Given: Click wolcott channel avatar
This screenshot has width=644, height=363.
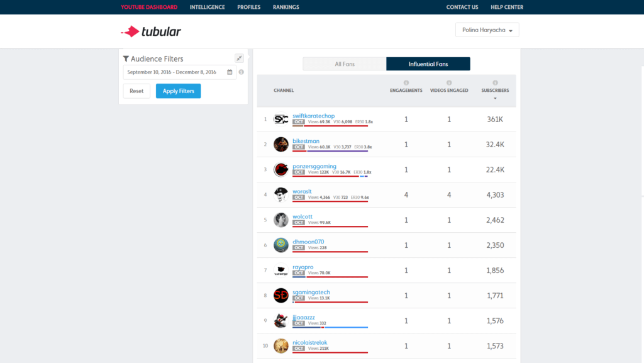Looking at the screenshot, I should click(x=281, y=220).
